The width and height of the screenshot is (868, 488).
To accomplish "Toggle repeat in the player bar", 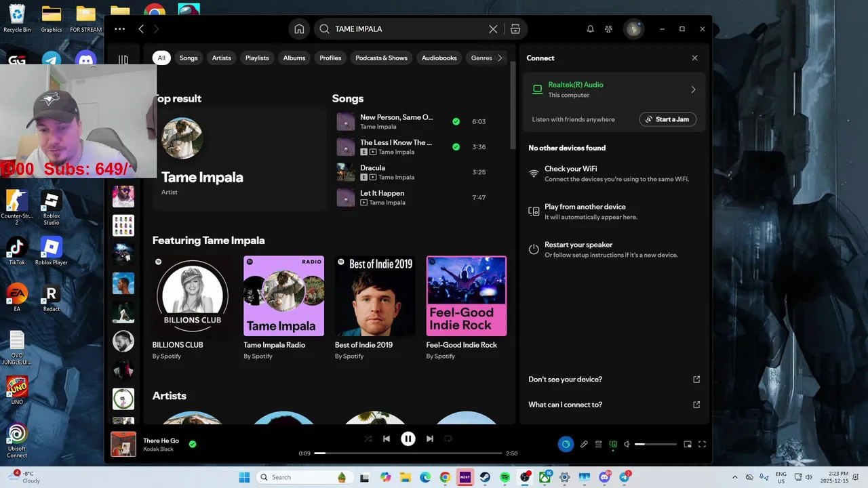I will coord(448,439).
